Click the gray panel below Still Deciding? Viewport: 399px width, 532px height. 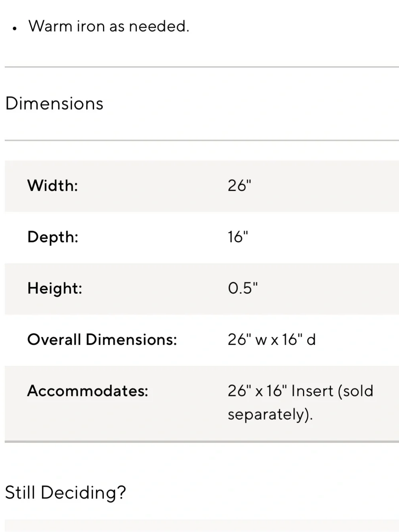click(202, 526)
